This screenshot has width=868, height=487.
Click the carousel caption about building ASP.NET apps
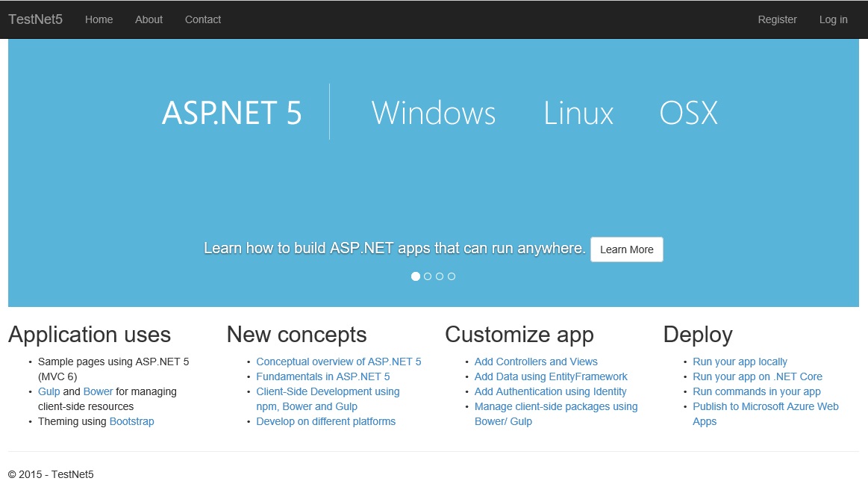tap(394, 248)
